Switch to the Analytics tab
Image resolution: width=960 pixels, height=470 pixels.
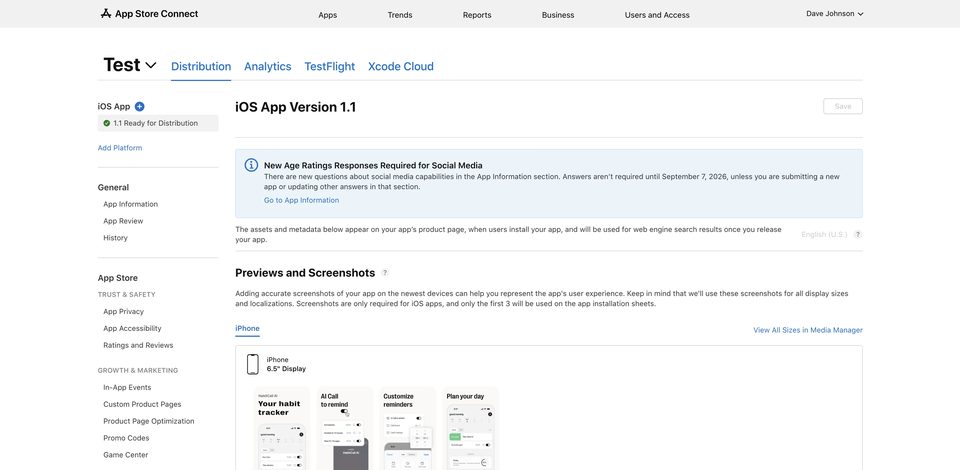[x=268, y=66]
